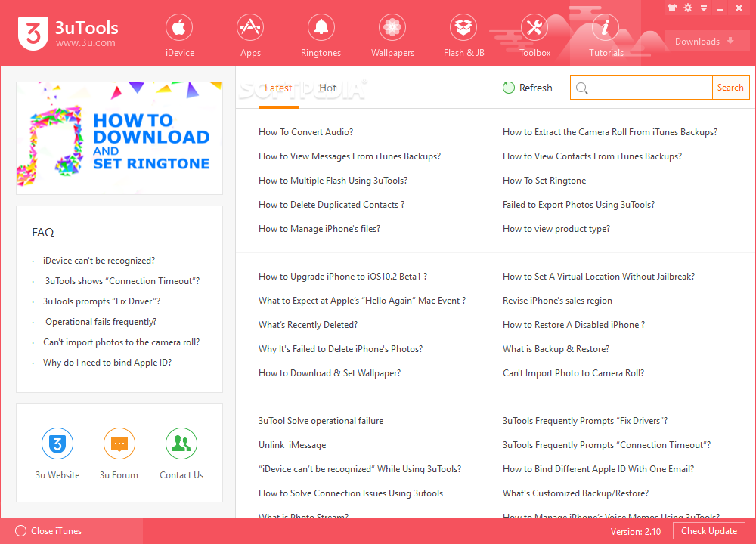
Task: Toggle the Close iTunes radio option
Action: [x=20, y=530]
